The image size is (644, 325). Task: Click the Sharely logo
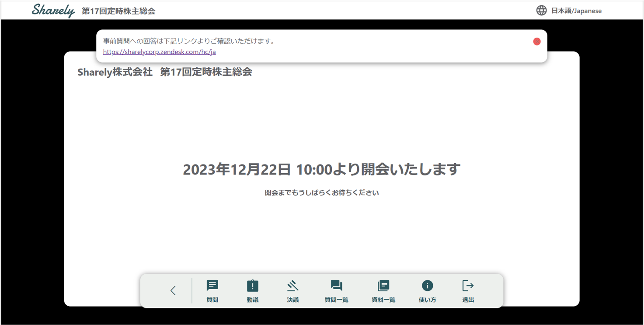pos(53,10)
